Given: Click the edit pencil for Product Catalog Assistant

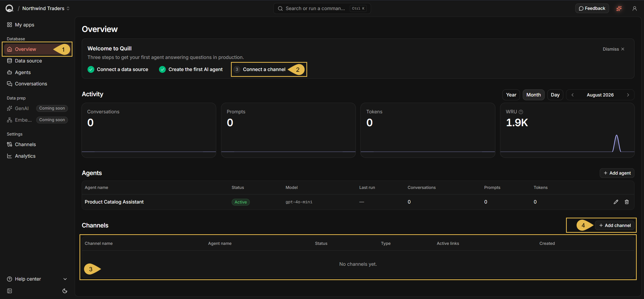Looking at the screenshot, I should 616,202.
